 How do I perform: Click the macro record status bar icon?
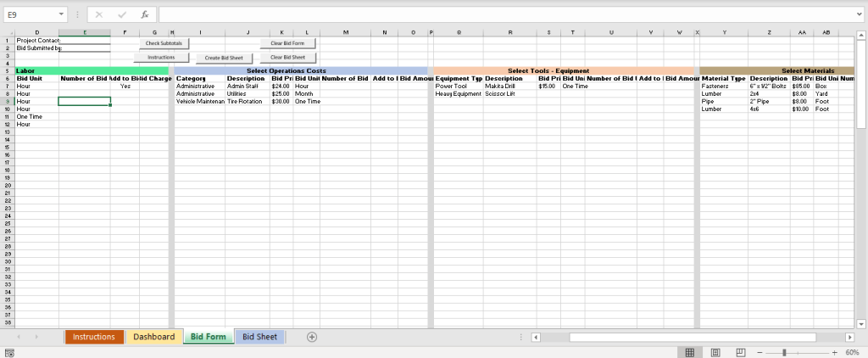tap(9, 352)
